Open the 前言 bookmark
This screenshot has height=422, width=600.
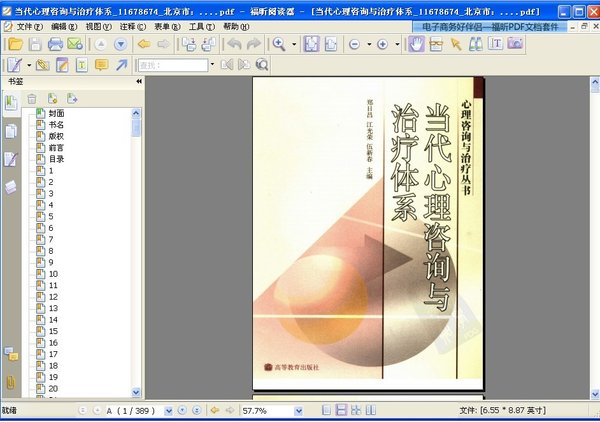(56, 148)
